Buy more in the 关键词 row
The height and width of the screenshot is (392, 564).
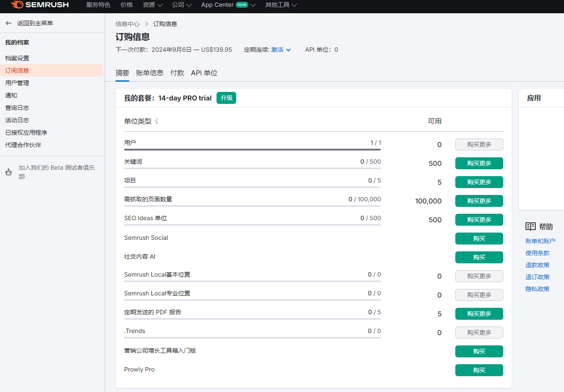coord(479,163)
